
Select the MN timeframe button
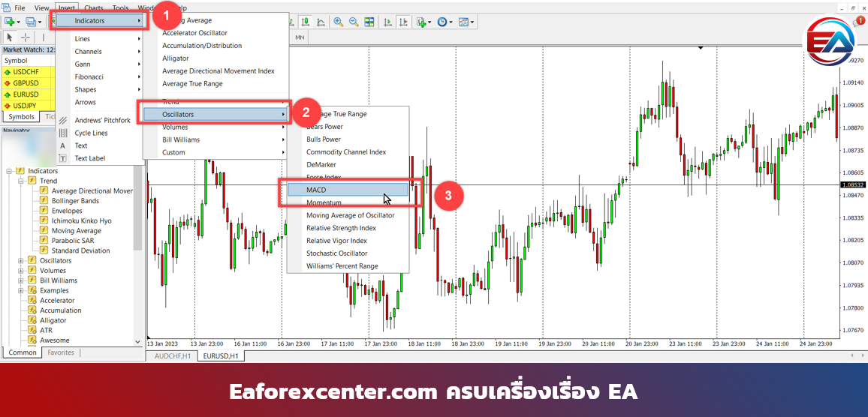point(300,37)
